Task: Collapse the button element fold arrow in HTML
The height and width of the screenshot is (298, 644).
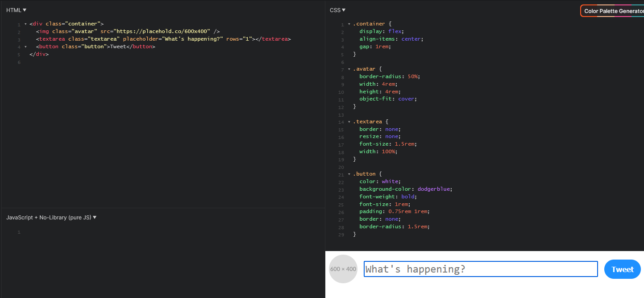Action: [25, 47]
